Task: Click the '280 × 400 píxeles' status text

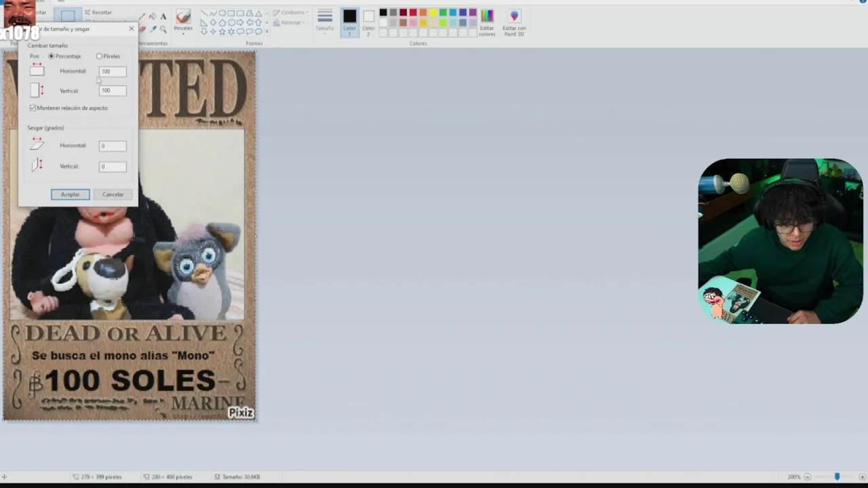Action: point(172,477)
